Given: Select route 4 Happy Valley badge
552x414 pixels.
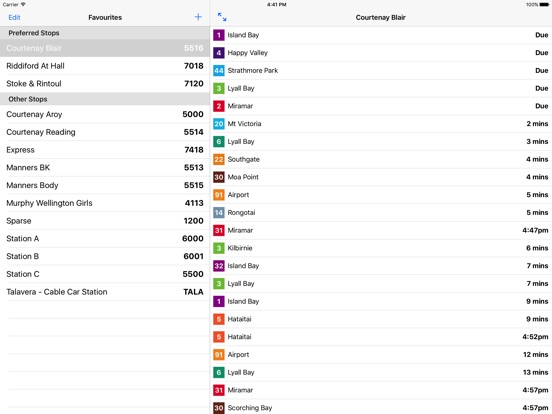Looking at the screenshot, I should pyautogui.click(x=219, y=53).
